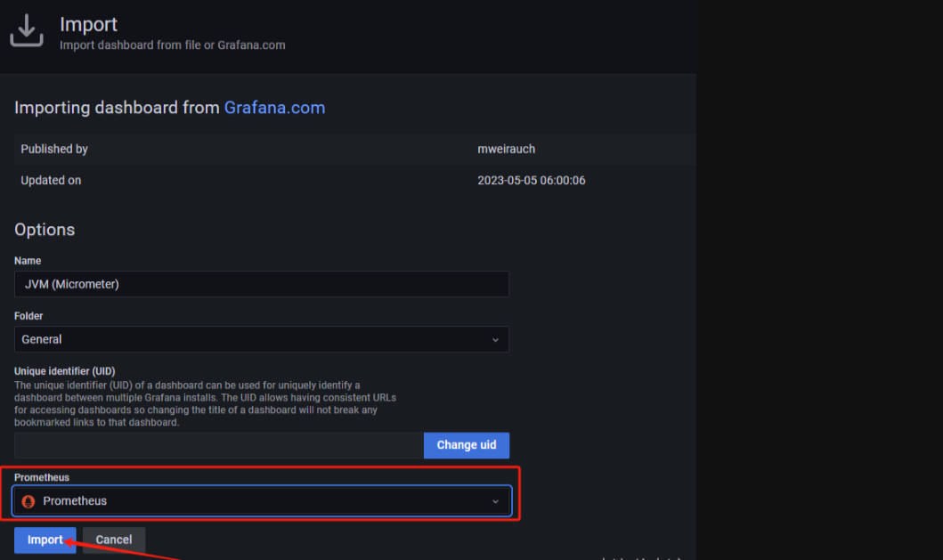
Task: Click the Published by label
Action: (x=54, y=150)
